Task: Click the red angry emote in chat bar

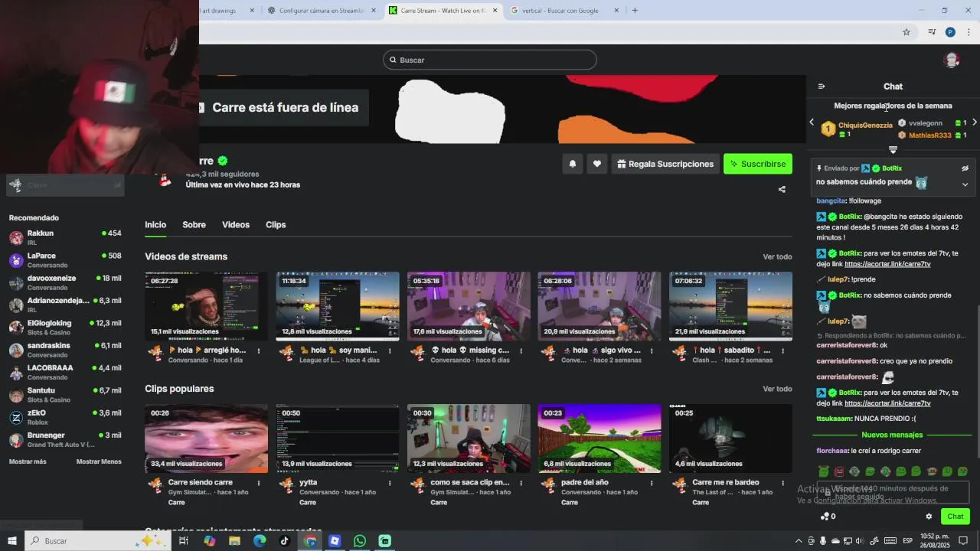Action: tap(839, 471)
